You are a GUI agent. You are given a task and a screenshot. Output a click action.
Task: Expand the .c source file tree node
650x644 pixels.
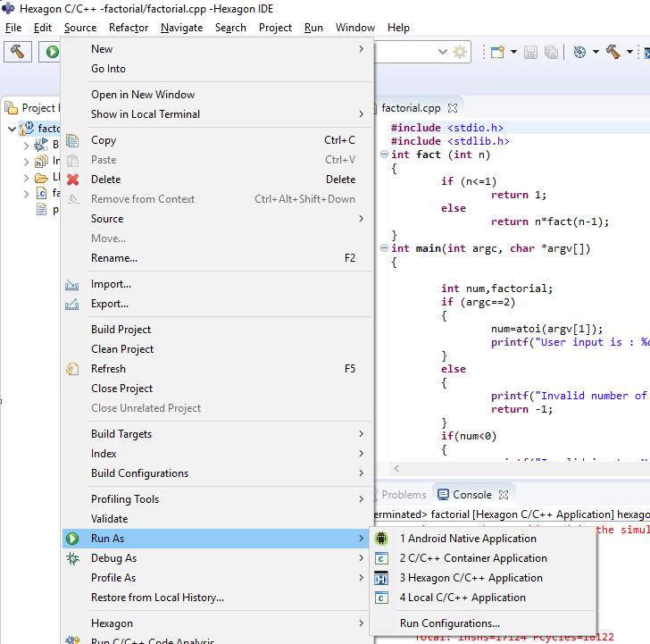click(x=26, y=194)
